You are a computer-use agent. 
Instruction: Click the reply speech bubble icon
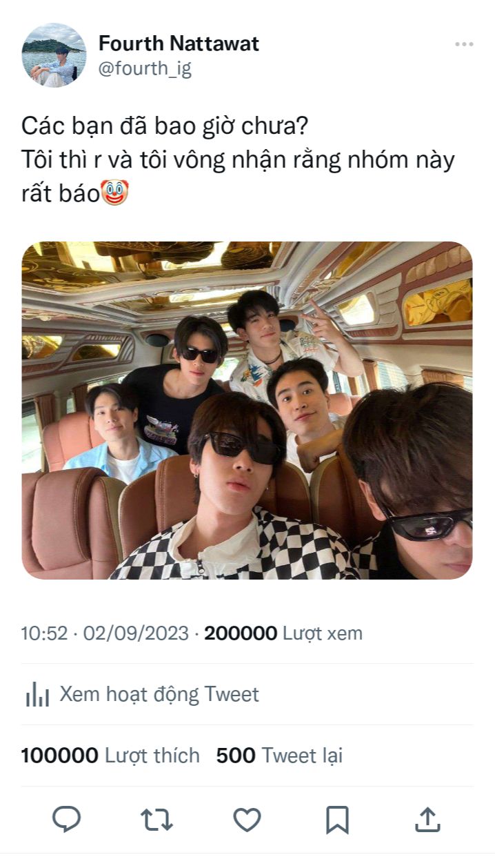(67, 820)
